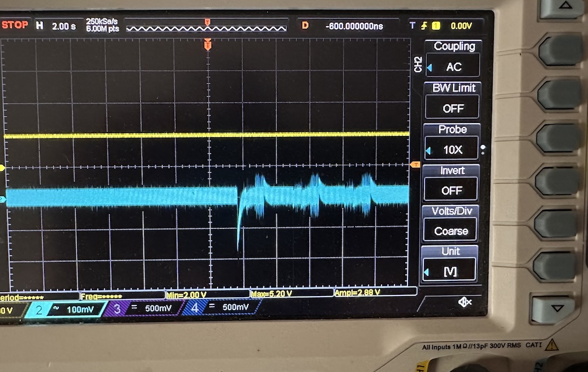
Task: Click the red STOP status button
Action: [x=15, y=25]
